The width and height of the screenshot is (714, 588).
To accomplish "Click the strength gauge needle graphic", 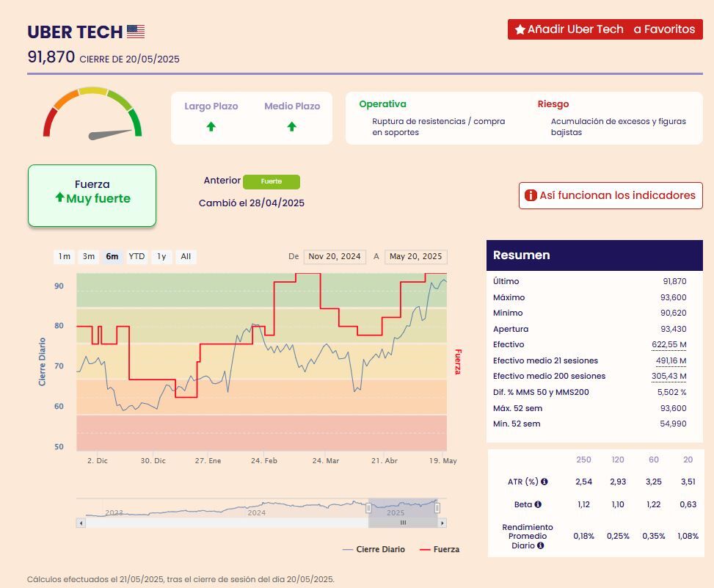I will click(x=110, y=134).
